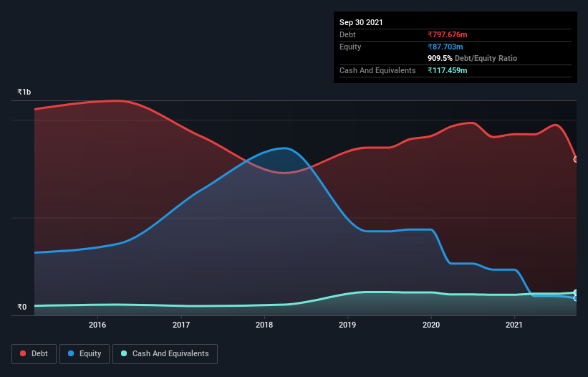The height and width of the screenshot is (377, 588).
Task: Select the teal Cash endpoint marker
Action: pyautogui.click(x=576, y=292)
